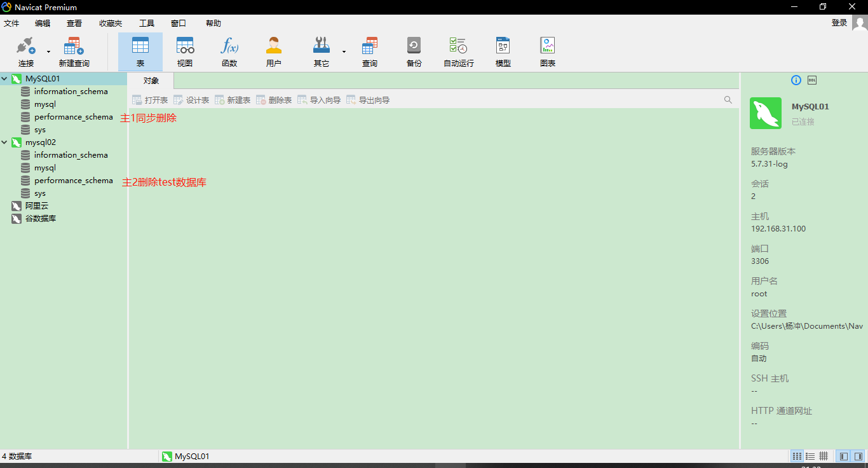Select sys database under MySQL01
Image resolution: width=868 pixels, height=468 pixels.
click(x=40, y=130)
